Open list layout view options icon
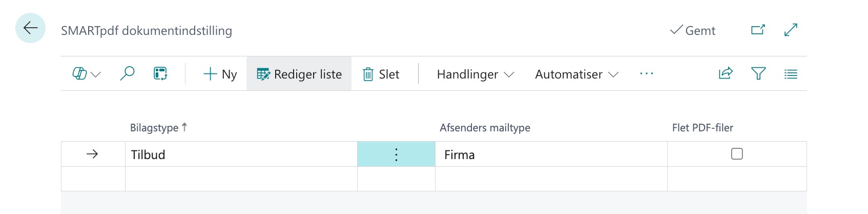Viewport: 868px width, 214px height. [791, 74]
